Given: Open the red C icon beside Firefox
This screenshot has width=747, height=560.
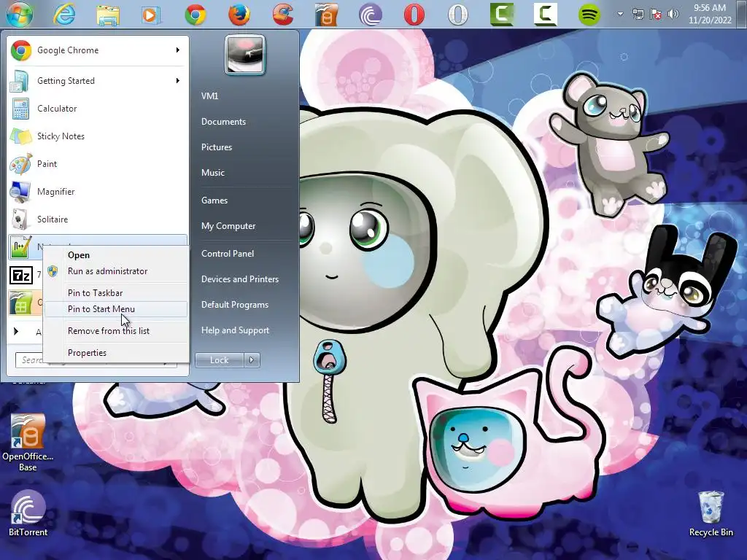Looking at the screenshot, I should [x=283, y=15].
